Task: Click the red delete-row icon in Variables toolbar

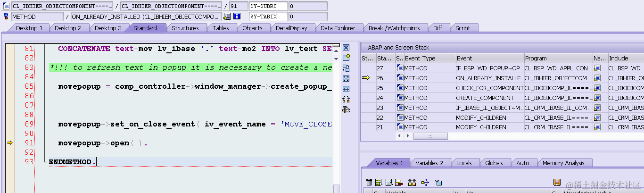Action: pyautogui.click(x=398, y=182)
